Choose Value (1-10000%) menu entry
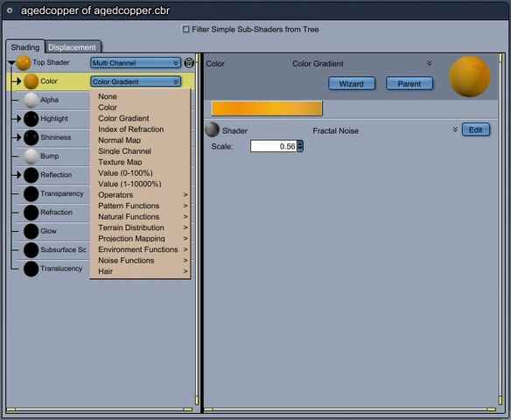 click(x=140, y=184)
